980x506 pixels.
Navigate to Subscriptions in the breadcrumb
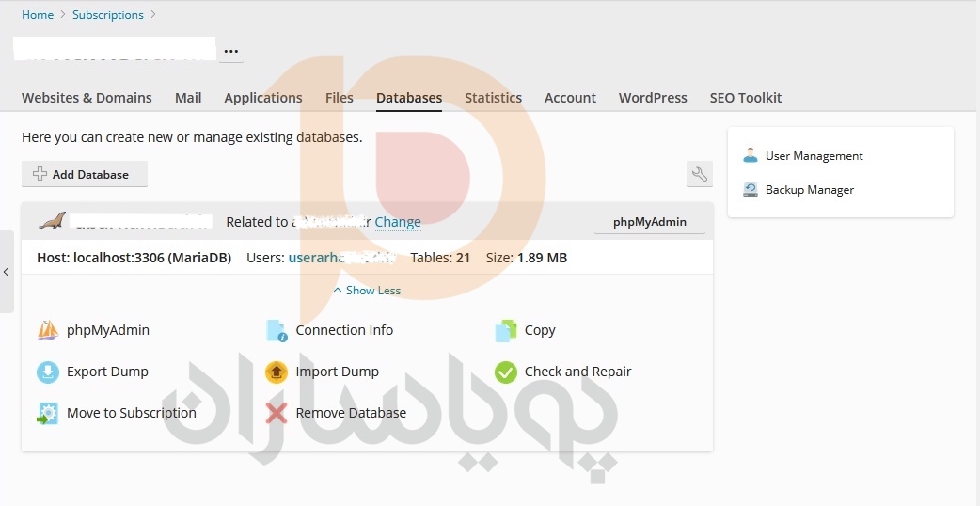tap(108, 15)
